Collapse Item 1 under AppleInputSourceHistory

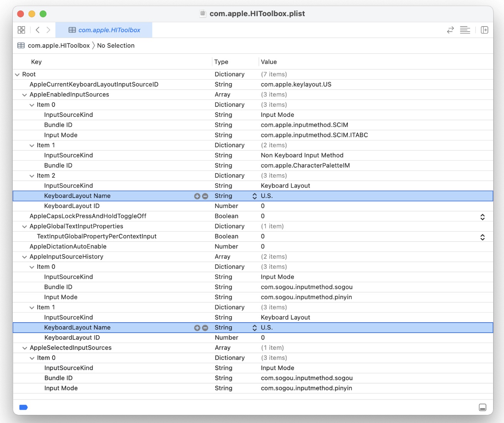click(x=32, y=308)
